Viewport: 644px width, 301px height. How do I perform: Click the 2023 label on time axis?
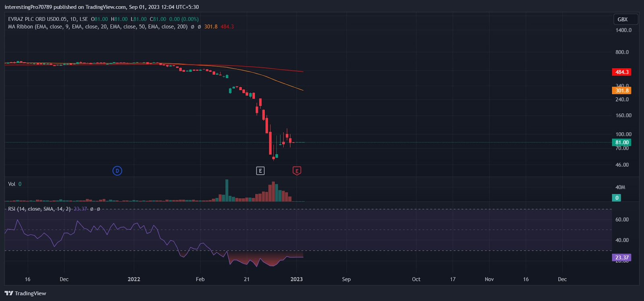[297, 279]
